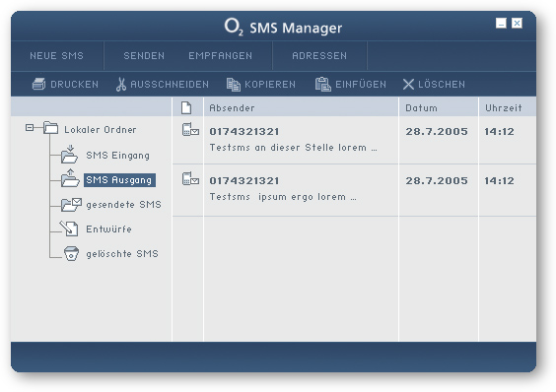Click date 28.7.2005 in Testsms ipsum row
Screen dimensions: 556x392
(437, 181)
